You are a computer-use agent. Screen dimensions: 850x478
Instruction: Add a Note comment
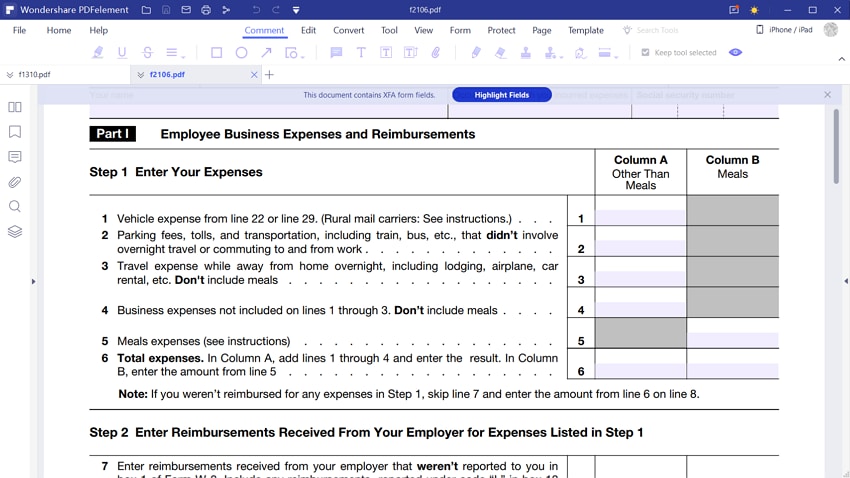point(336,53)
